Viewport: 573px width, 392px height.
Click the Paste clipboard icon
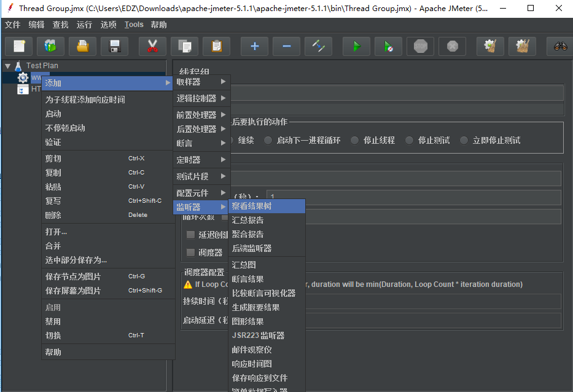coord(216,47)
